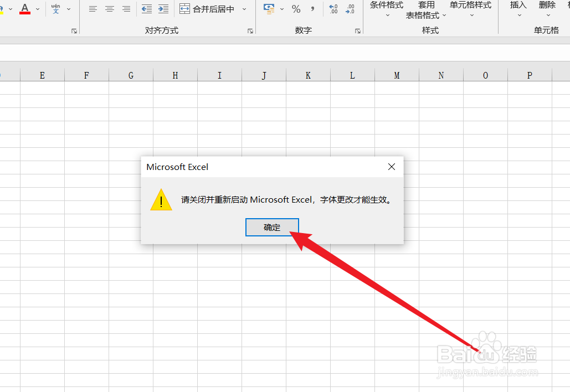Click the wén phonetic guide icon
Image resolution: width=570 pixels, height=392 pixels.
pos(55,9)
